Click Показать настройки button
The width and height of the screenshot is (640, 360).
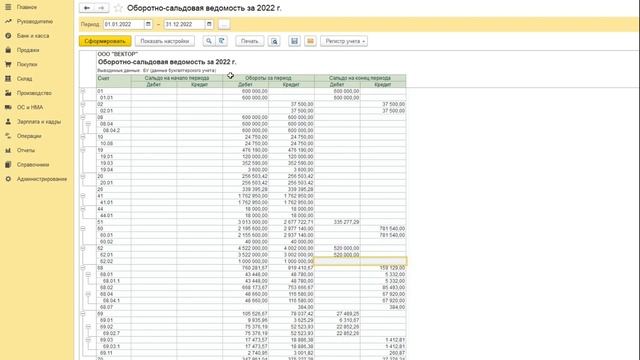tap(164, 41)
